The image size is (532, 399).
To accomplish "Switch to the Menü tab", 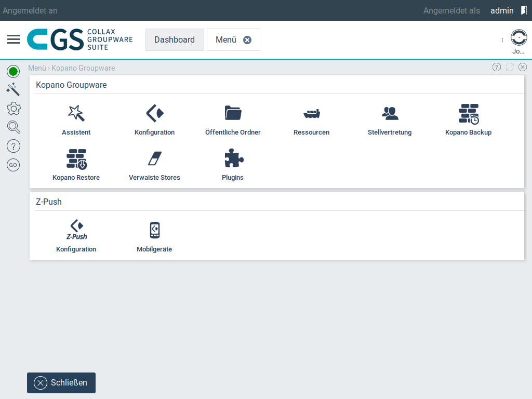I will tap(226, 39).
